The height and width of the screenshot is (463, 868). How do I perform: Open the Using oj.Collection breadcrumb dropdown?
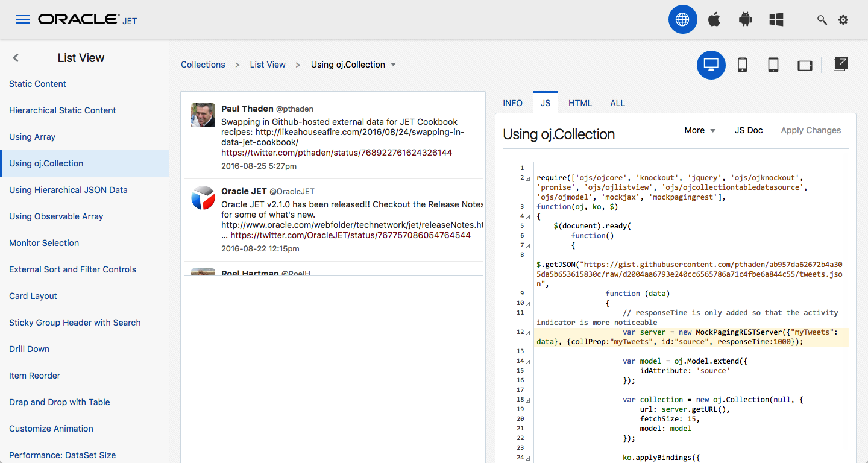click(x=393, y=65)
